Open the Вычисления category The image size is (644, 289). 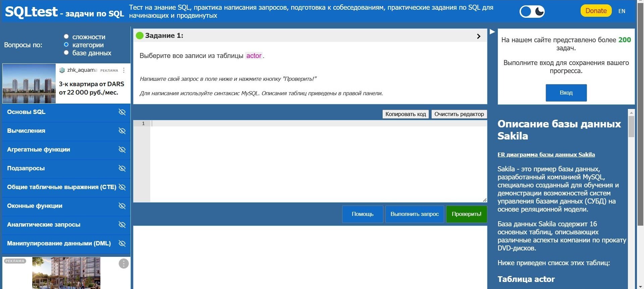[26, 131]
